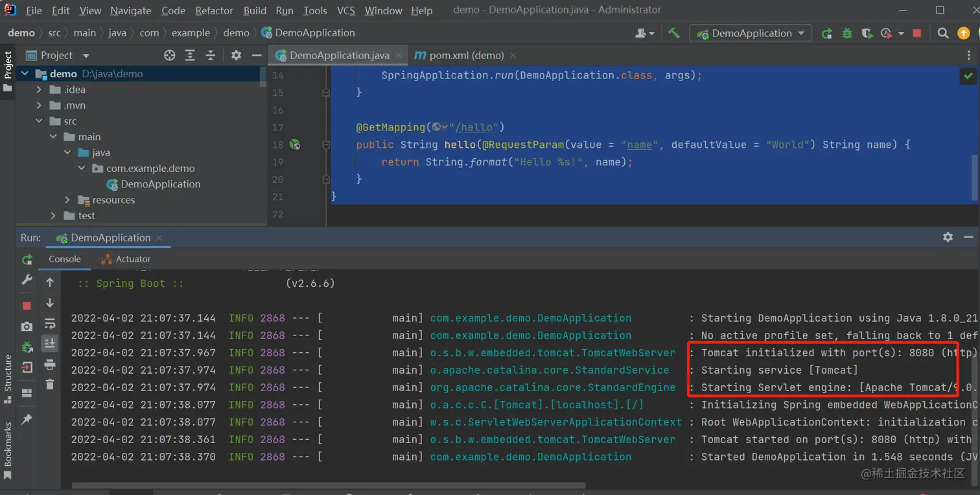
Task: Collapse the java folder
Action: 67,152
